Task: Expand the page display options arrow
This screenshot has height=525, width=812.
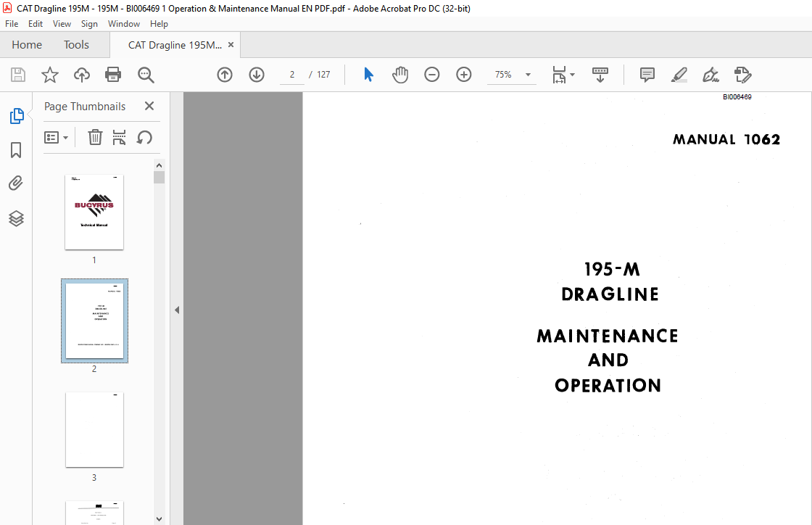Action: pos(572,75)
